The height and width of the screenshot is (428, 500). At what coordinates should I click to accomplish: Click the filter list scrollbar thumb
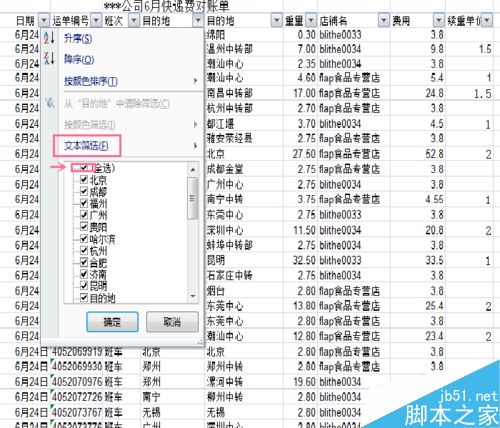[x=192, y=198]
